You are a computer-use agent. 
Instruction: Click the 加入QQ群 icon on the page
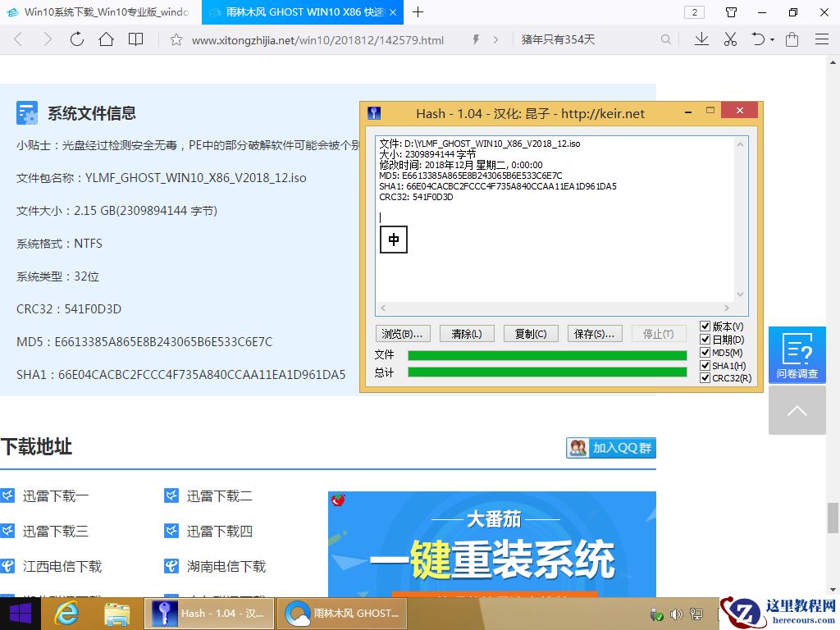pos(610,448)
